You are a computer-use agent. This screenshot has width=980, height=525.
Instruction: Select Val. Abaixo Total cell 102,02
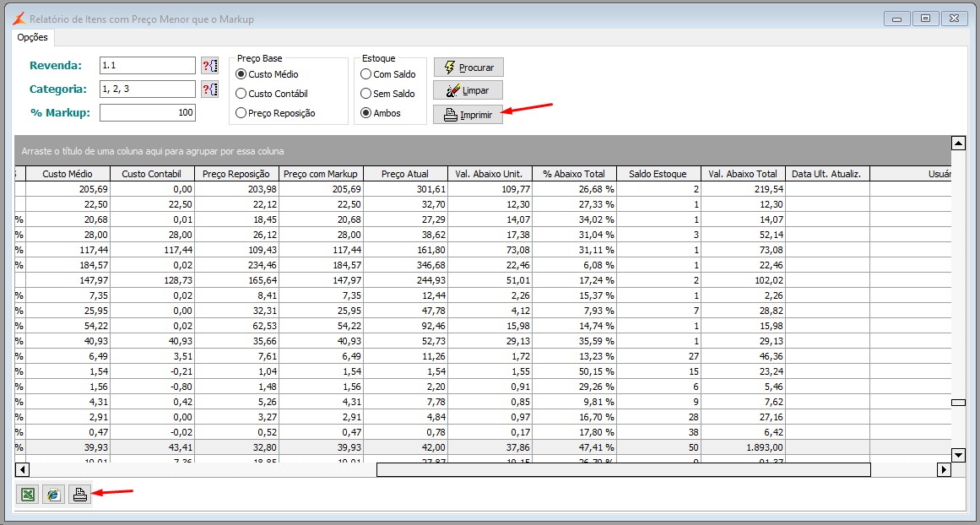click(x=743, y=280)
